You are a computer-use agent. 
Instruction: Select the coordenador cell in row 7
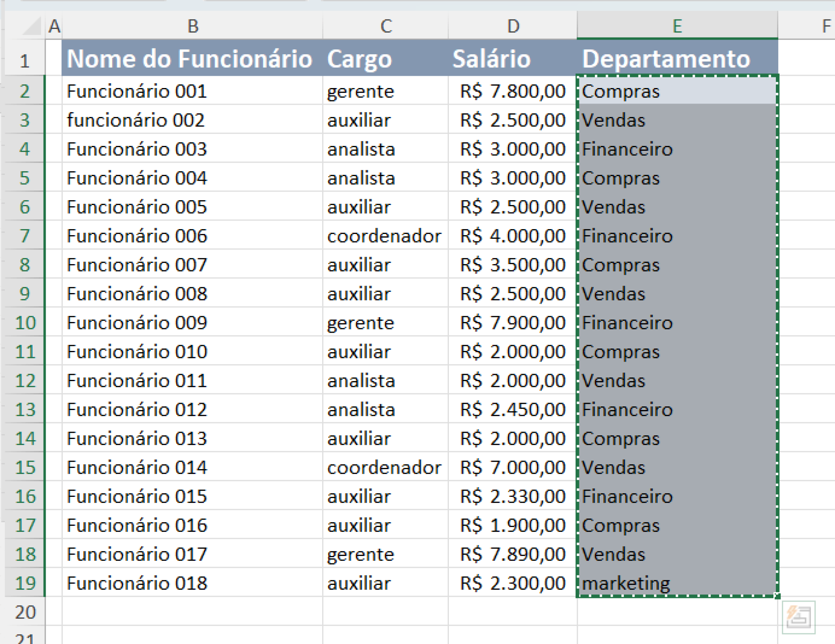coord(383,236)
